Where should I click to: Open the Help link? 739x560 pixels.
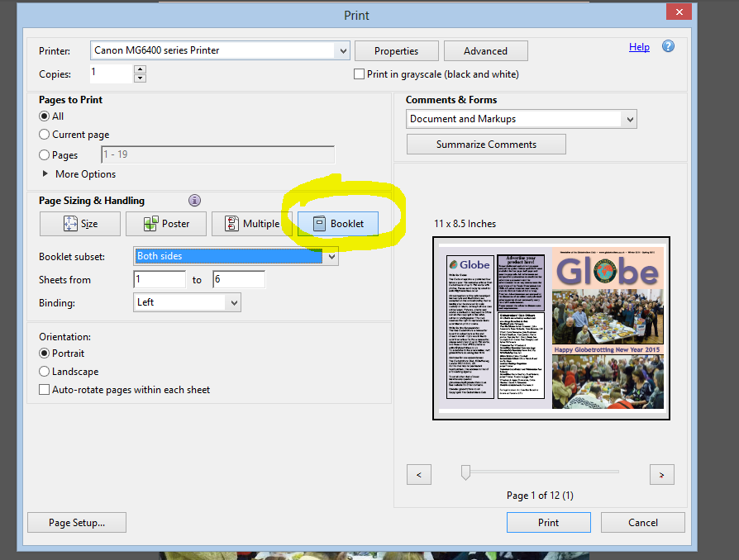point(639,47)
